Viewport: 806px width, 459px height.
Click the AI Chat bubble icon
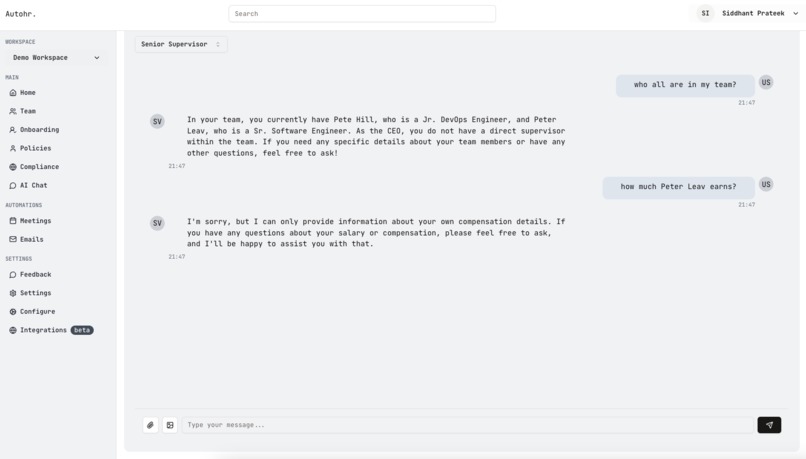pos(13,185)
